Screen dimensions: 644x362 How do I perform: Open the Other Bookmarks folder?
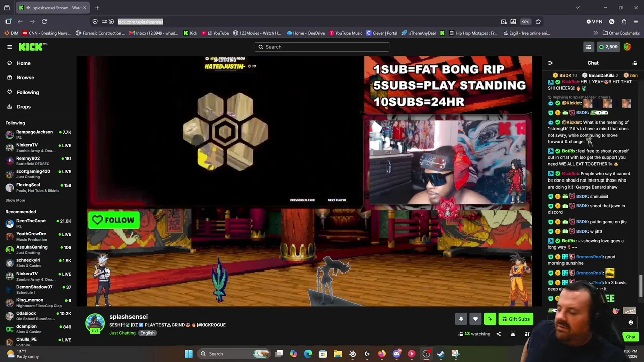(621, 33)
